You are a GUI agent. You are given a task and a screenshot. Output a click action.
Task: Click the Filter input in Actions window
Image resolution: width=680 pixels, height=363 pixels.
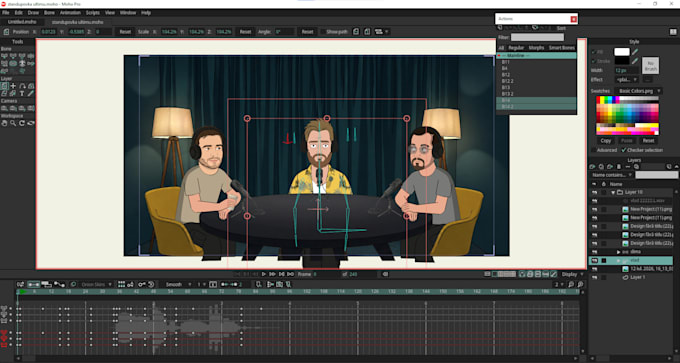pos(537,38)
